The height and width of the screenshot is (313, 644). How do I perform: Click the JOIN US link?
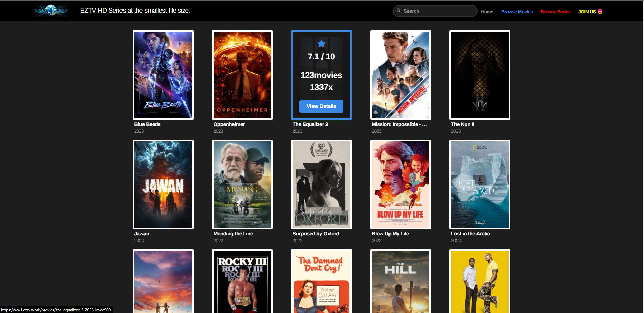[590, 12]
